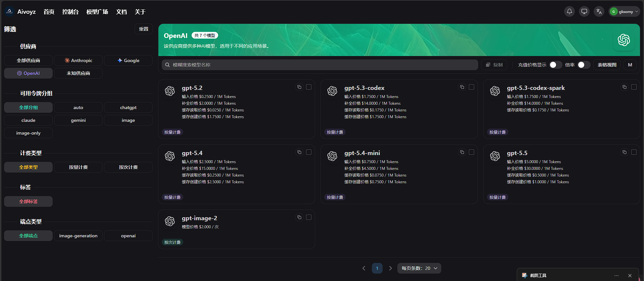Open the language translation icon
The image size is (644, 281).
tap(599, 11)
